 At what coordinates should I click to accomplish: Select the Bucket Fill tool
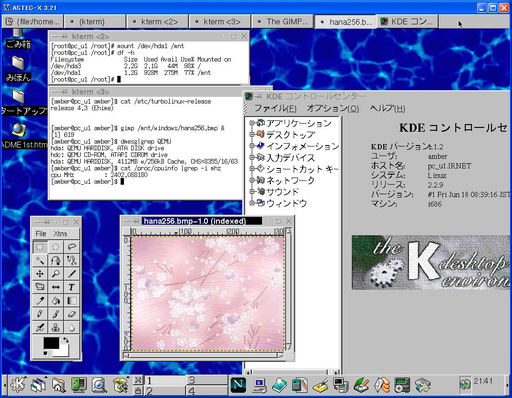pos(56,301)
